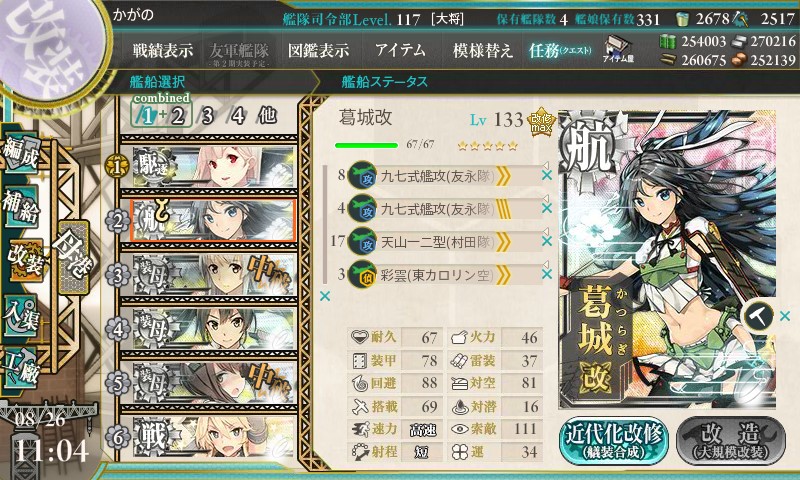Viewport: 800px width, 480px height.
Task: Open the 入渠 docking sidebar icon
Action: point(20,317)
